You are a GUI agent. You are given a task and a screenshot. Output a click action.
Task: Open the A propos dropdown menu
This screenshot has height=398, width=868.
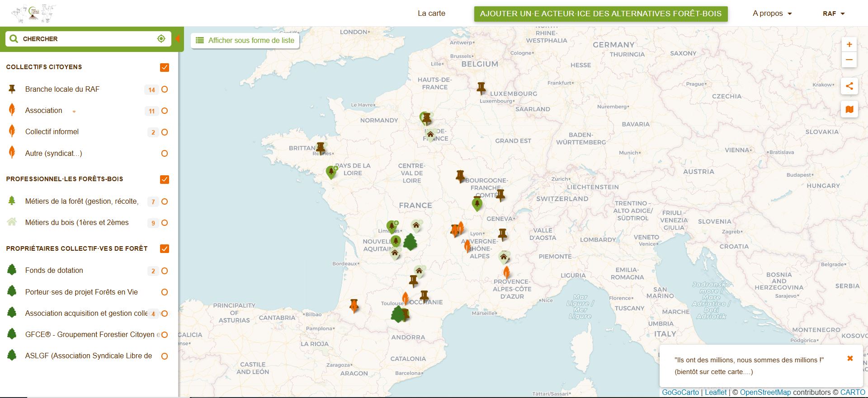(x=772, y=14)
